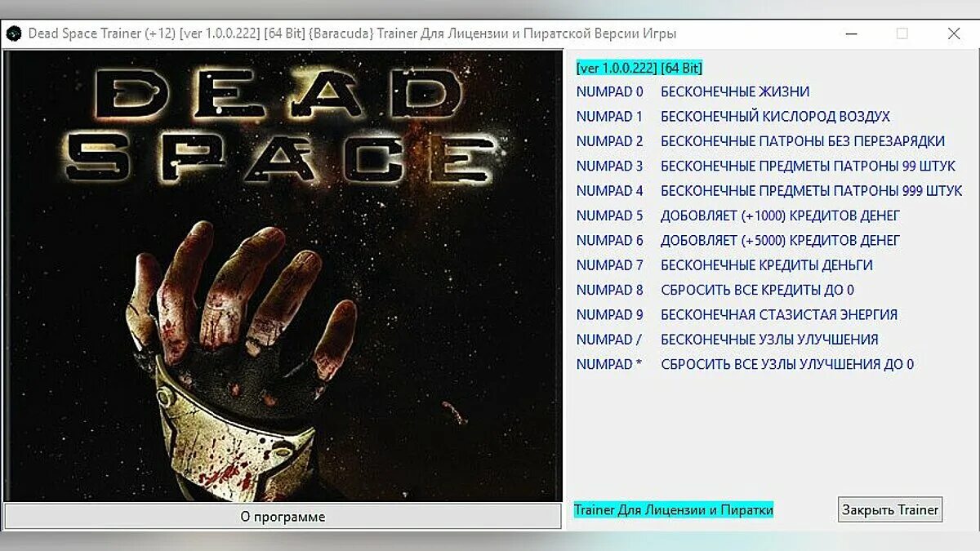
Task: Select "СБРОСИТЬ ВСЕ КРЕДИТЫ ДО 0" text
Action: tap(757, 290)
